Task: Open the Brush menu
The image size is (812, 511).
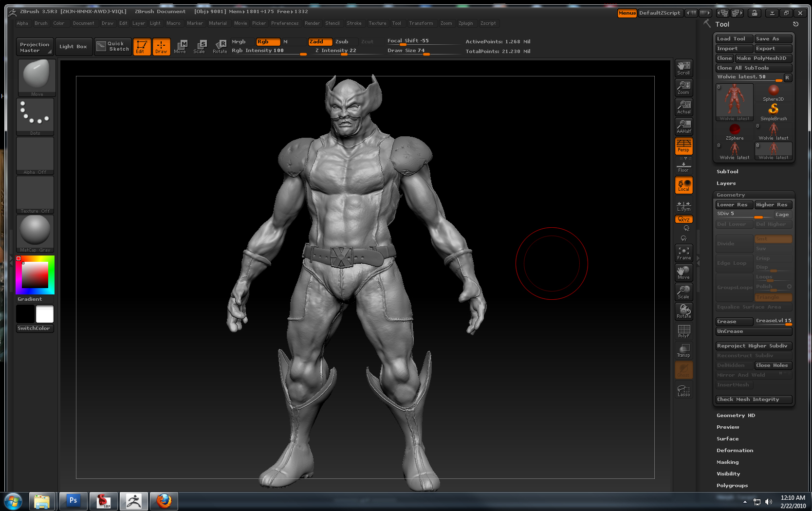Action: point(41,23)
